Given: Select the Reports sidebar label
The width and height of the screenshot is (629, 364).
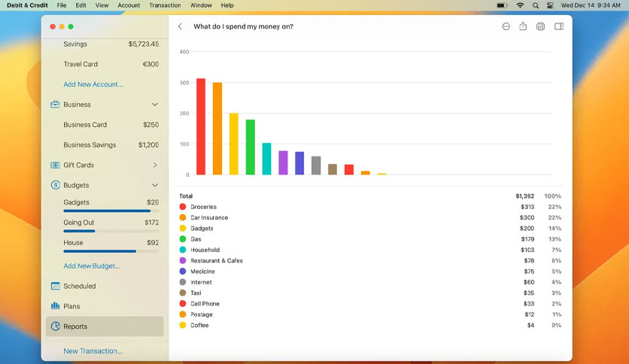Looking at the screenshot, I should click(x=75, y=326).
